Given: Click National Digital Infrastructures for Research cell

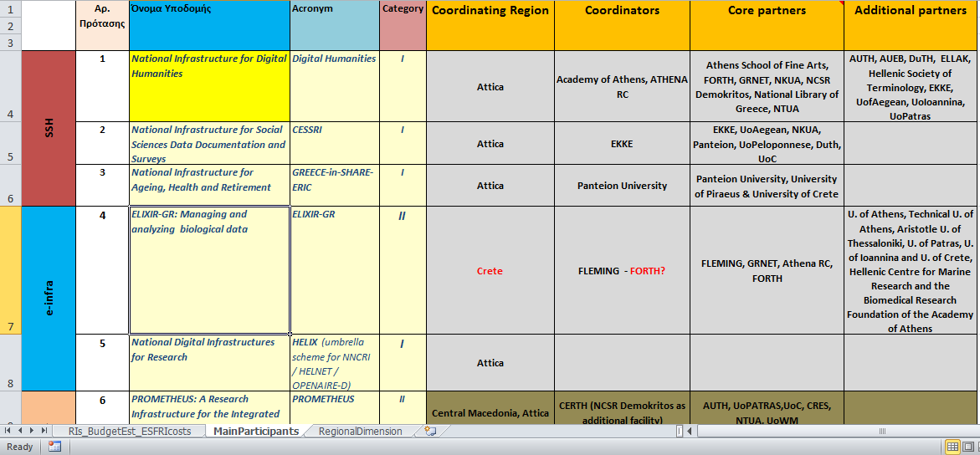Looking at the screenshot, I should (209, 363).
